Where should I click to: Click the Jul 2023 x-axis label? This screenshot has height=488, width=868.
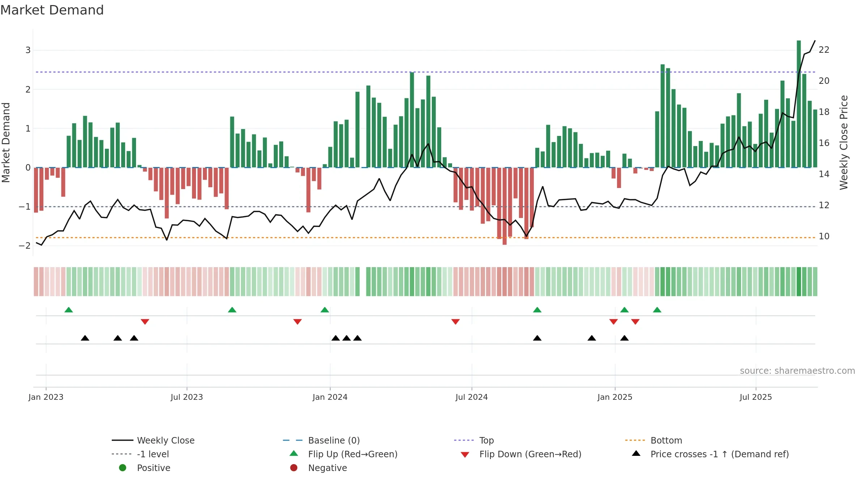187,397
